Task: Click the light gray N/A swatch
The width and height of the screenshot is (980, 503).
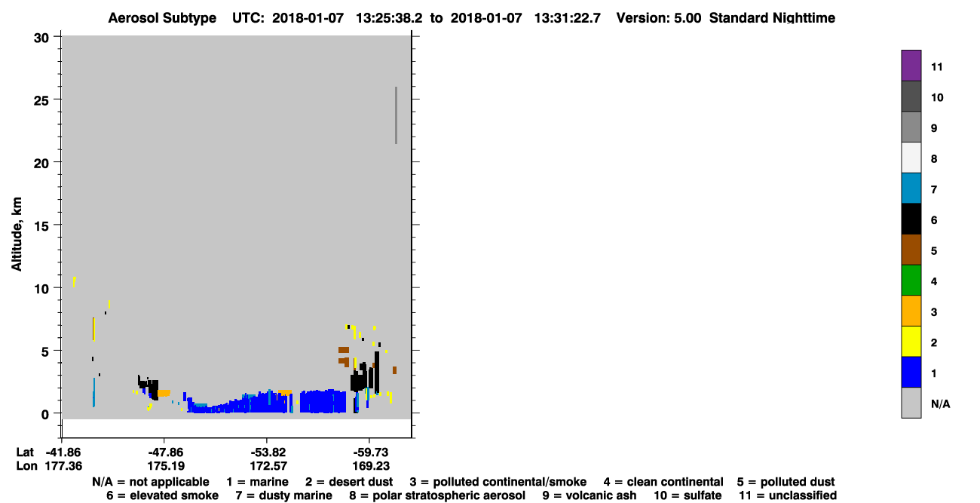Action: (911, 403)
